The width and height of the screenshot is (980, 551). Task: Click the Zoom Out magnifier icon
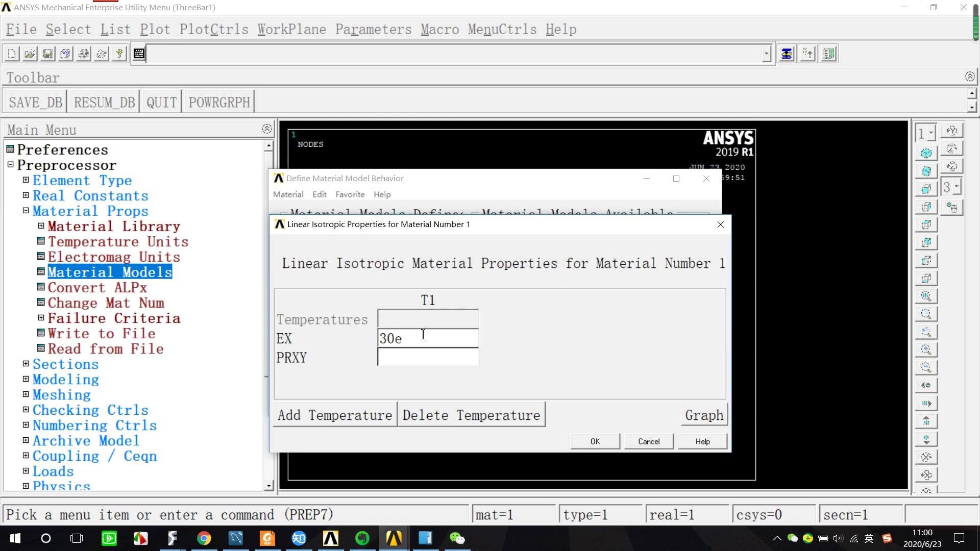click(x=926, y=367)
